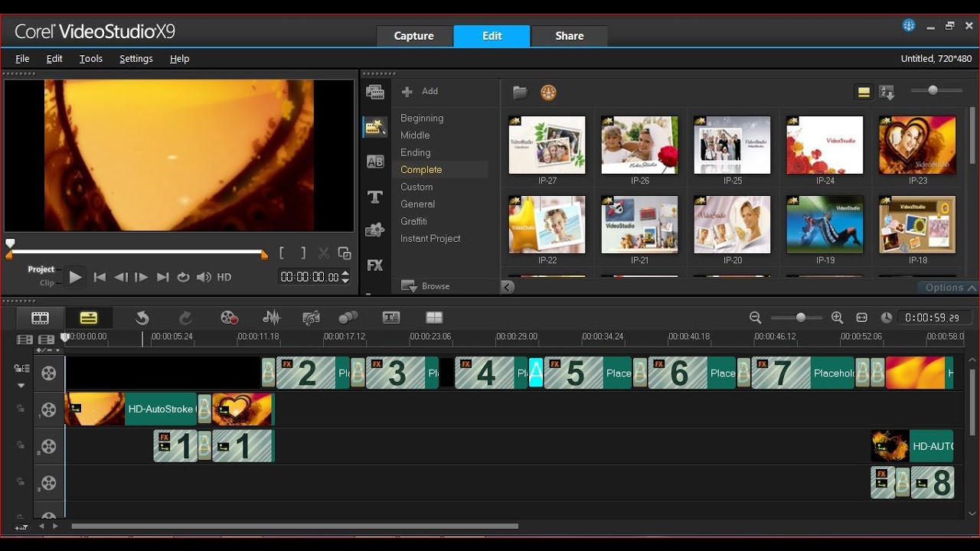Switch to Timeline view
980x551 pixels.
pyautogui.click(x=89, y=318)
